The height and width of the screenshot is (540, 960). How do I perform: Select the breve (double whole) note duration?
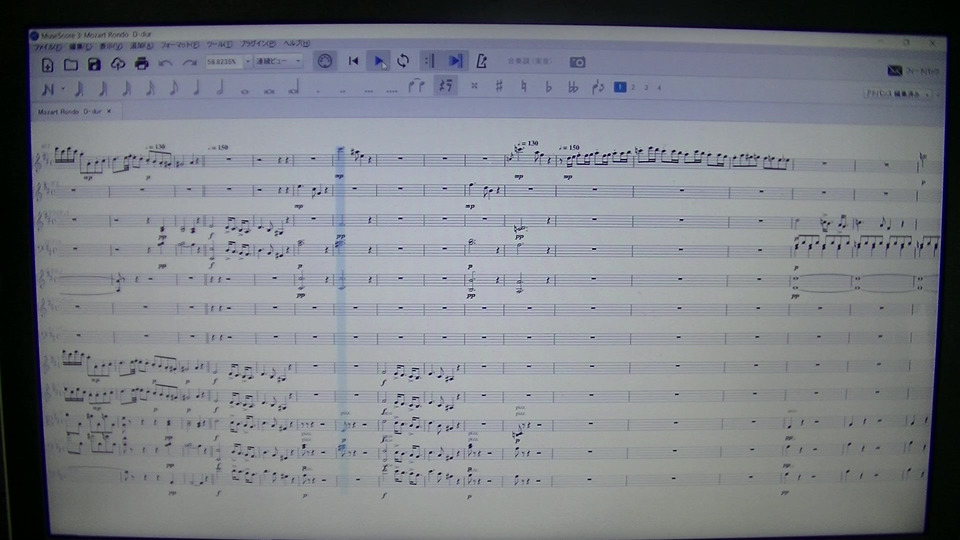[269, 91]
